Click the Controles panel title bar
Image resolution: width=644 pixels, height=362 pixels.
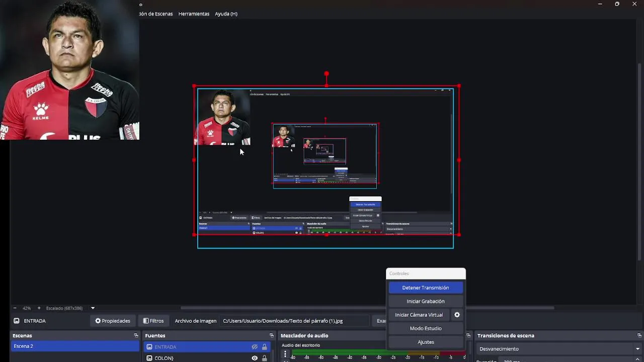pos(426,274)
